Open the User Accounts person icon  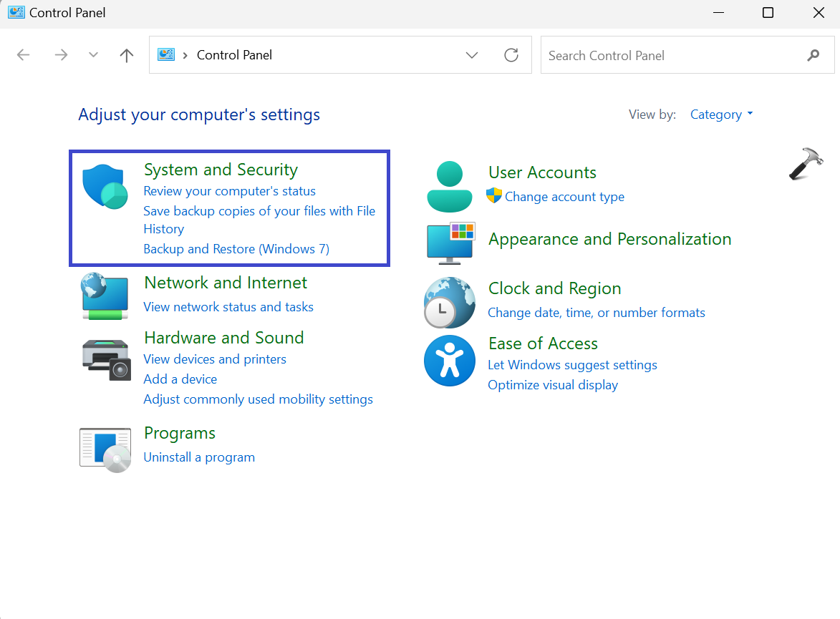[x=449, y=186]
